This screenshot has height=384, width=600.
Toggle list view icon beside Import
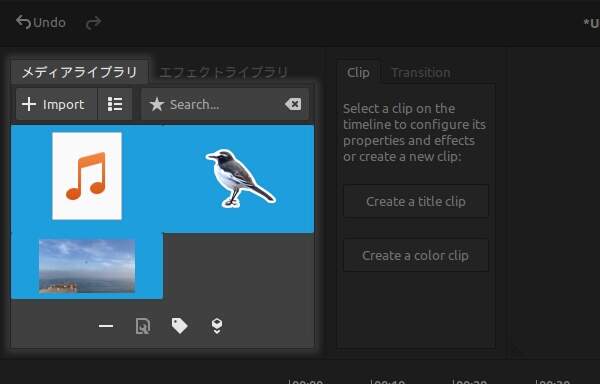(115, 104)
